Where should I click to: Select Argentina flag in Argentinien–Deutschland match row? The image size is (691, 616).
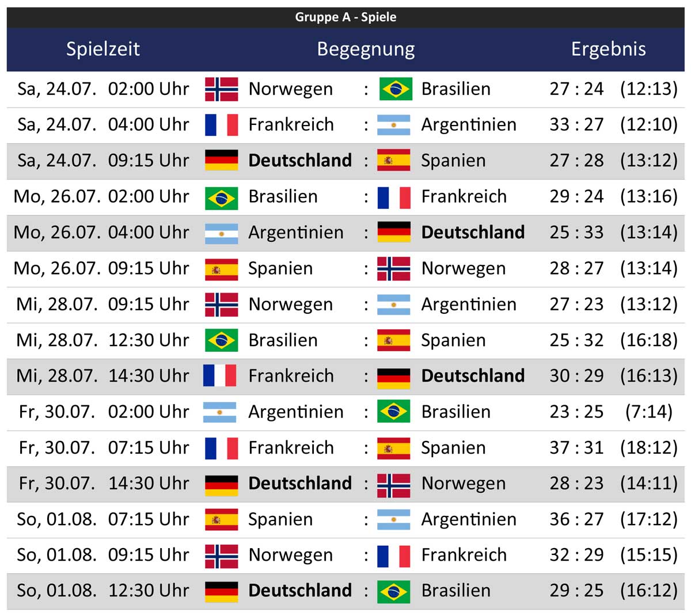click(222, 233)
